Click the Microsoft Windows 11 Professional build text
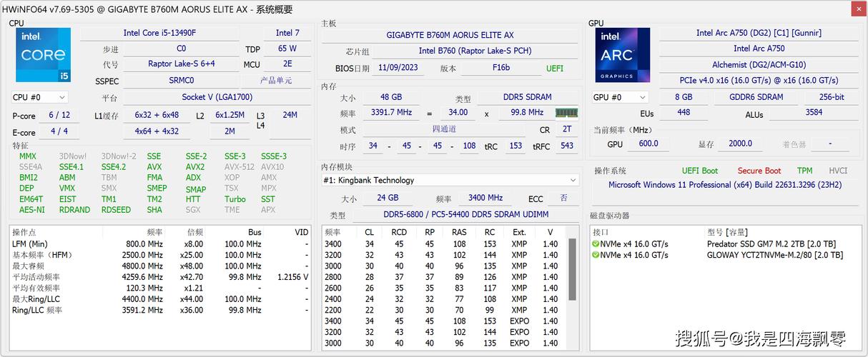This screenshot has width=868, height=357. 725,185
